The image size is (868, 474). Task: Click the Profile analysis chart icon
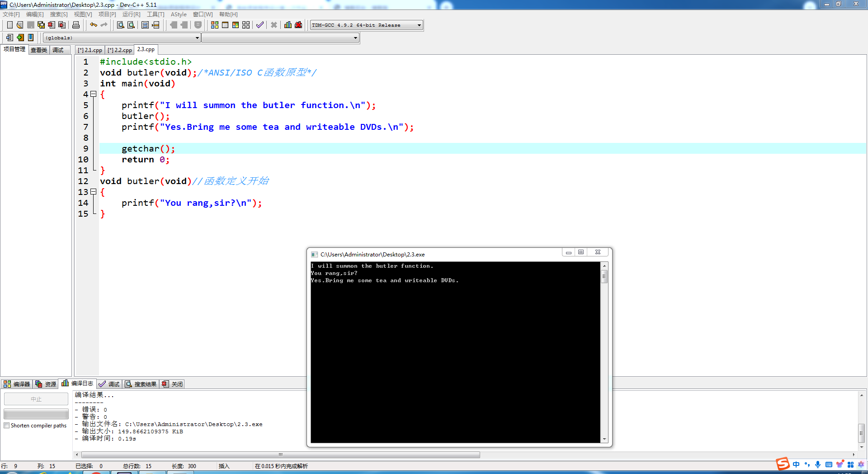tap(288, 25)
